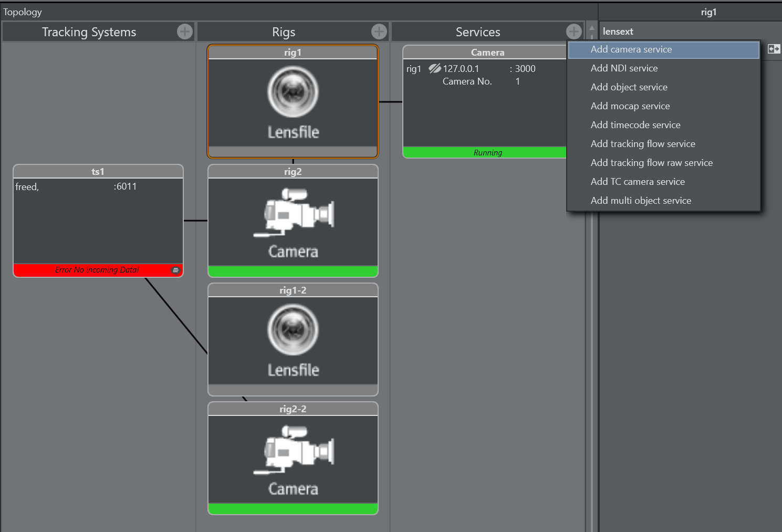Click the plus icon beside Tracking Systems
This screenshot has width=782, height=532.
(184, 32)
